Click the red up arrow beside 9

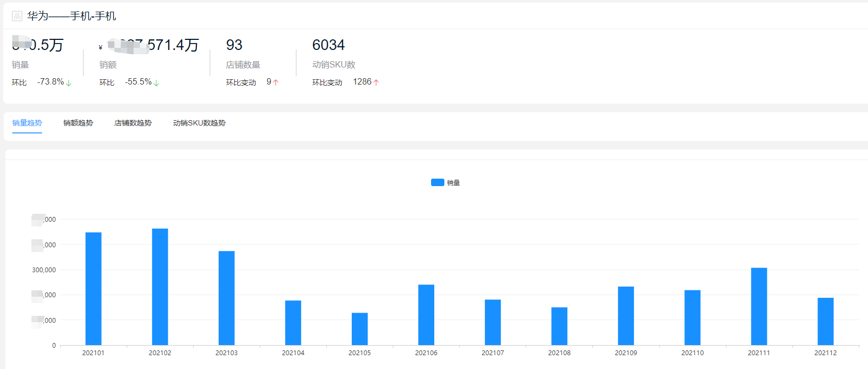[276, 82]
